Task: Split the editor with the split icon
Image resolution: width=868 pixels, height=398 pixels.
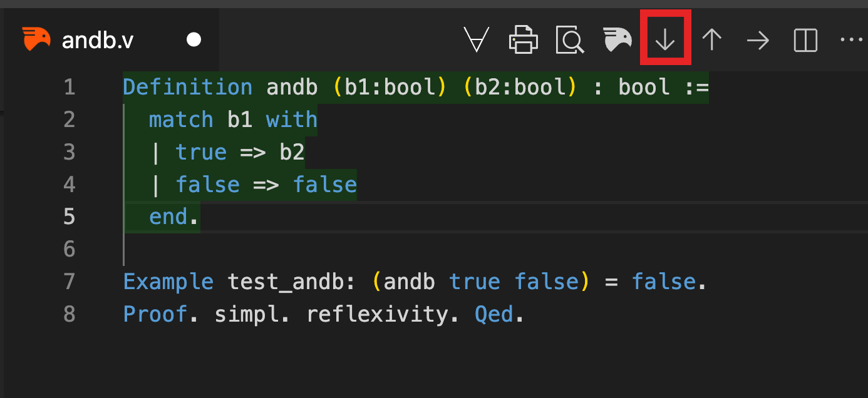Action: [805, 41]
